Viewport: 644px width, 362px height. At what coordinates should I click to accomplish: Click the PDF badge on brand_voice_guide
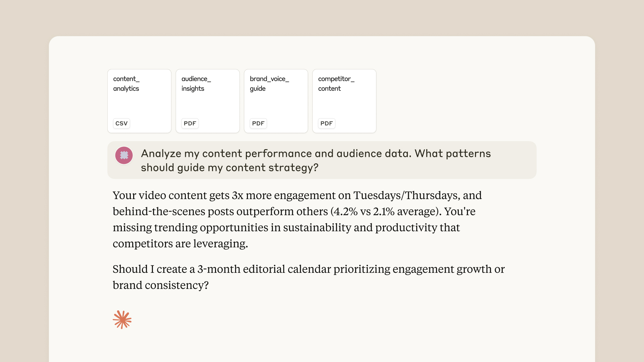point(258,123)
